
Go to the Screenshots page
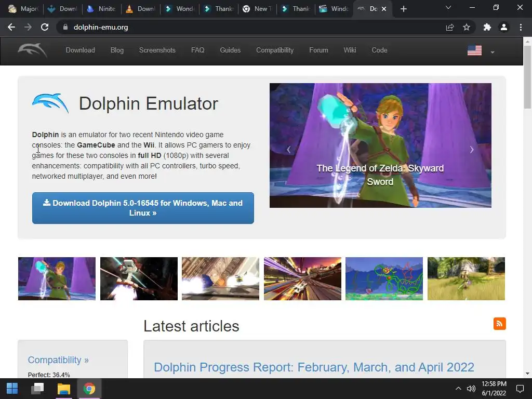(157, 50)
